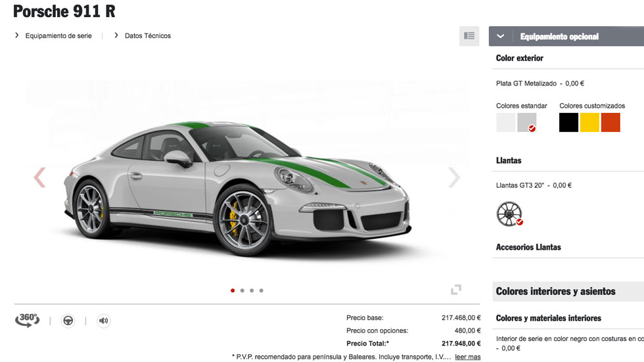Click the 'leer mas' link
The height and width of the screenshot is (362, 644).
[x=467, y=357]
